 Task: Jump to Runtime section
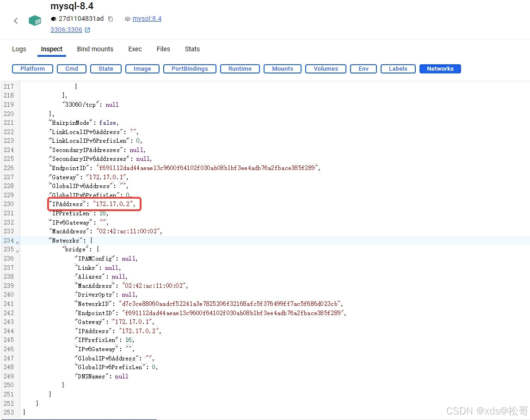coord(240,68)
